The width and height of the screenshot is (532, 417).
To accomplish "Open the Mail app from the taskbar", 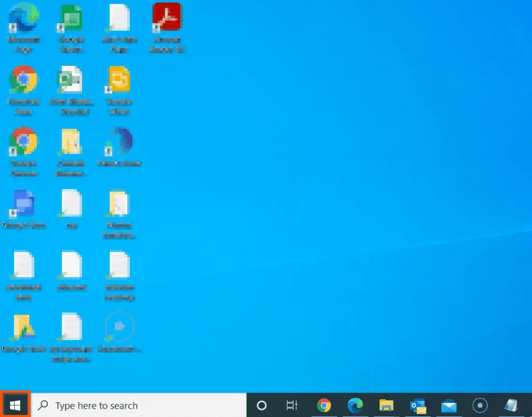I will (448, 405).
